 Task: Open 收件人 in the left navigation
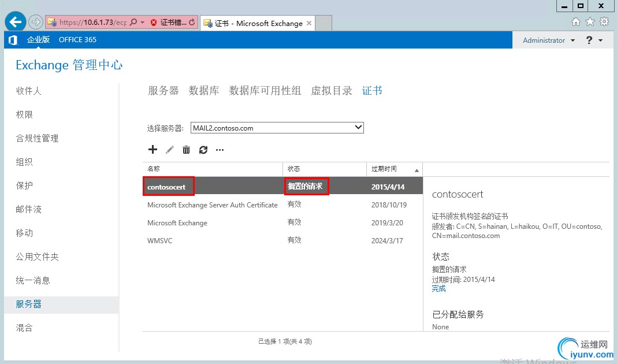tap(28, 91)
